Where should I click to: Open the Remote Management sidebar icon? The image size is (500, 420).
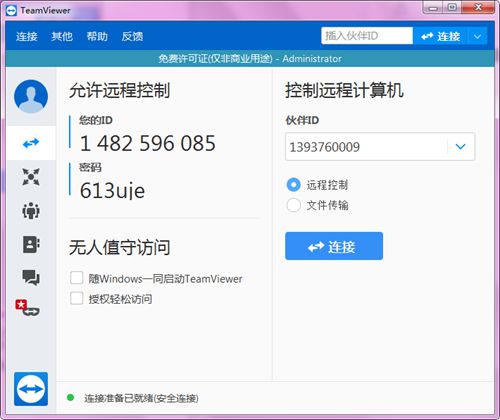click(31, 177)
